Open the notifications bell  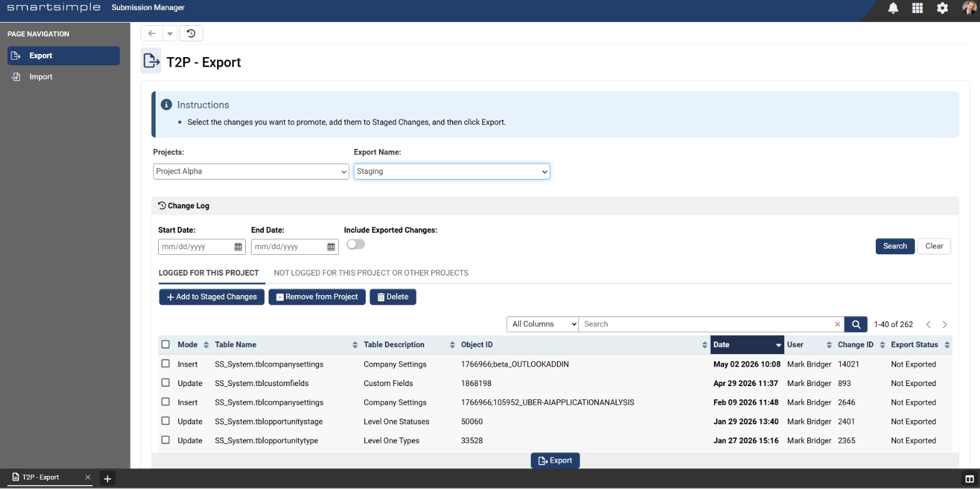893,8
